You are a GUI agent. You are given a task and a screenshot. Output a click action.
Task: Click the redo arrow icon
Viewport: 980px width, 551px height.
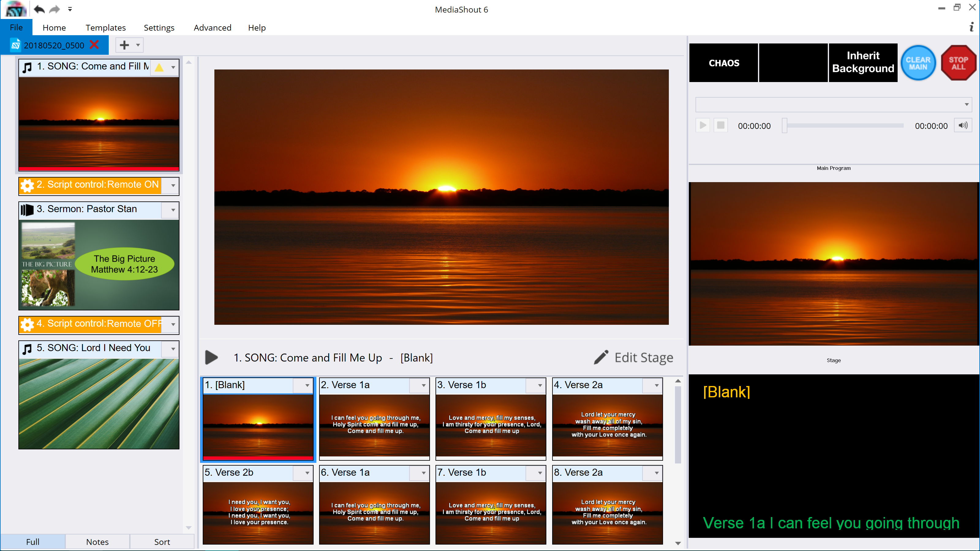coord(55,9)
